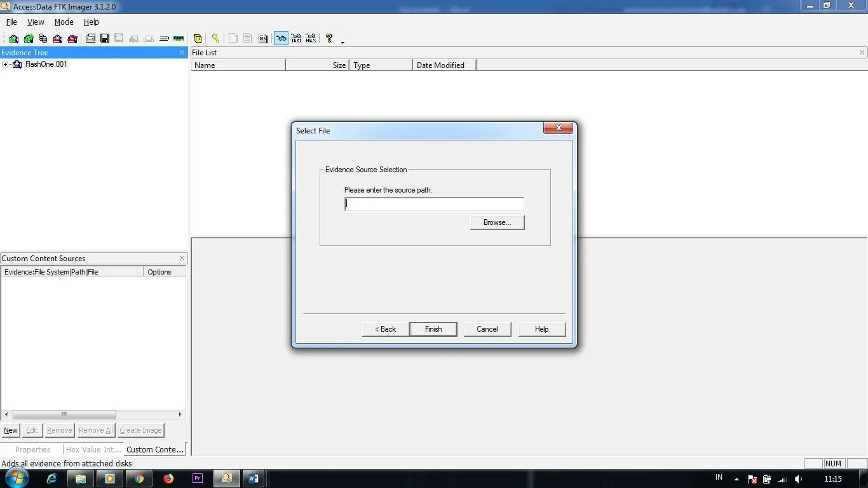Click the taskbar clock showing 11:15
The width and height of the screenshot is (868, 488).
click(x=833, y=479)
